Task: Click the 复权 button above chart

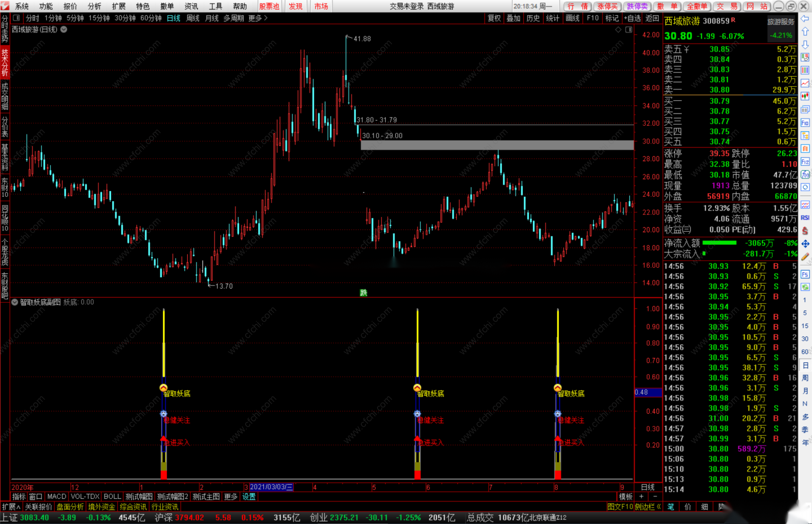Action: (x=494, y=18)
